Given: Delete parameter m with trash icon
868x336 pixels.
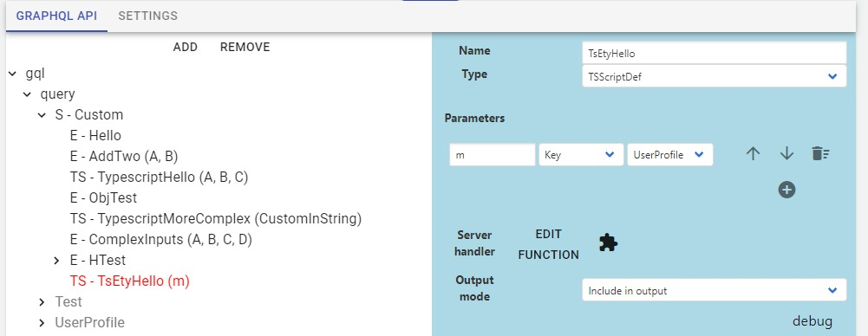Looking at the screenshot, I should [x=820, y=153].
